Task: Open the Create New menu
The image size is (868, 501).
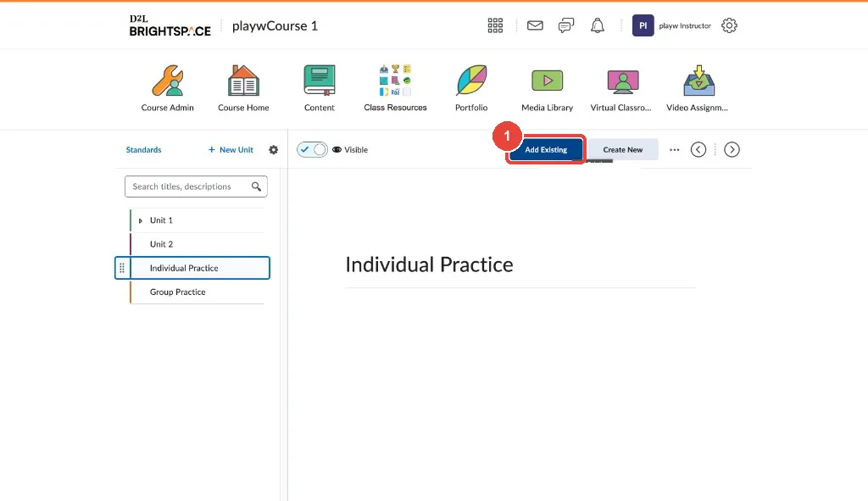Action: [x=623, y=149]
